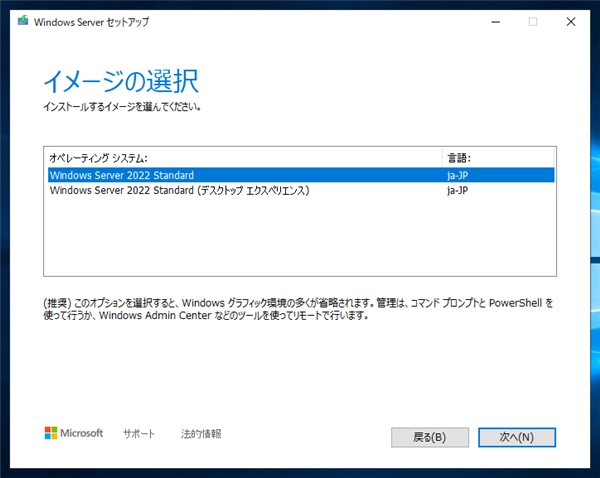Screen dimensions: 600x478
Task: Minimize the setup window
Action: coord(496,22)
